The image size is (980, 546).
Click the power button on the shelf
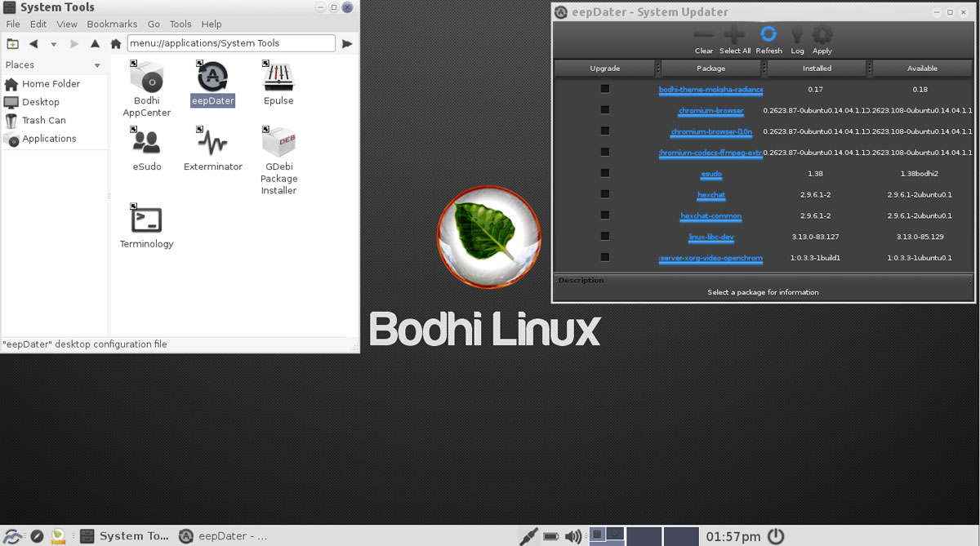coord(775,536)
